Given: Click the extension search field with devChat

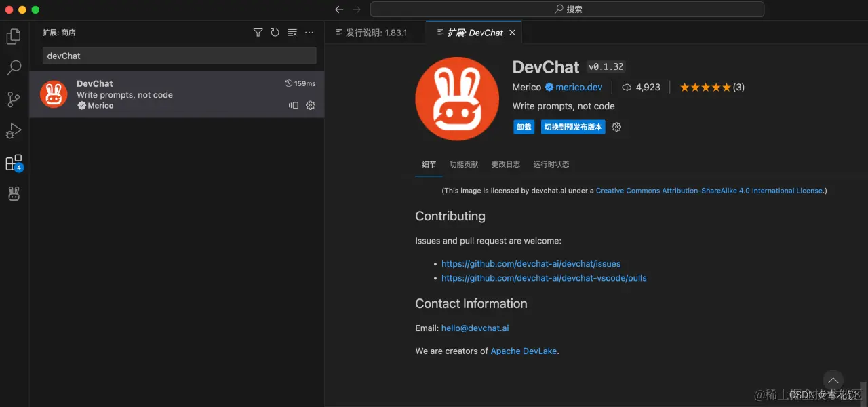Looking at the screenshot, I should [x=180, y=56].
